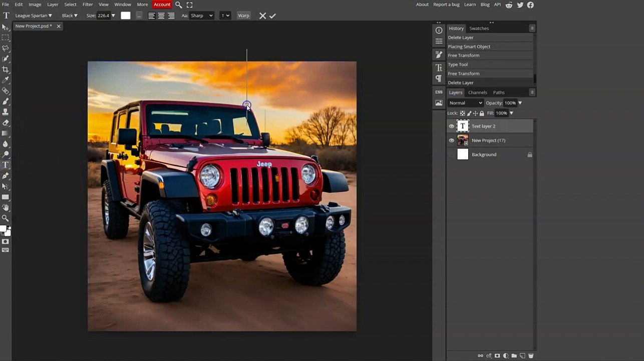Open the Fill slider dropdown arrow
The height and width of the screenshot is (361, 644).
click(x=511, y=113)
